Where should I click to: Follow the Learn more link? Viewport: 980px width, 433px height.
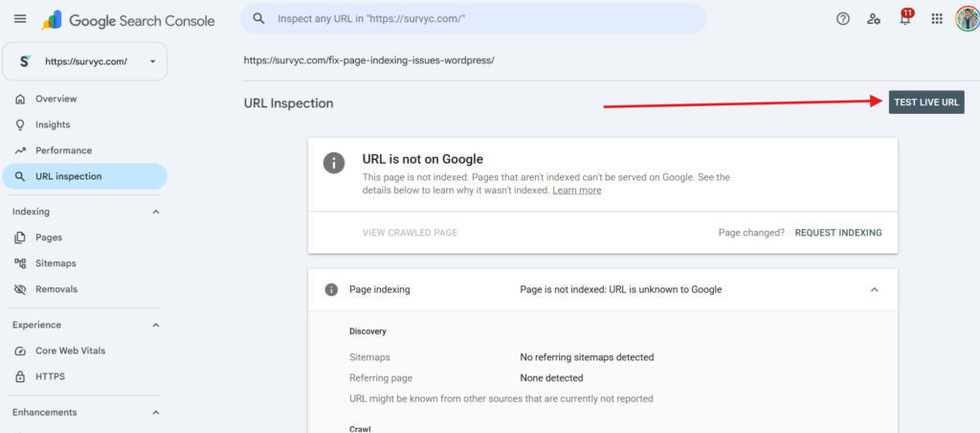click(577, 191)
